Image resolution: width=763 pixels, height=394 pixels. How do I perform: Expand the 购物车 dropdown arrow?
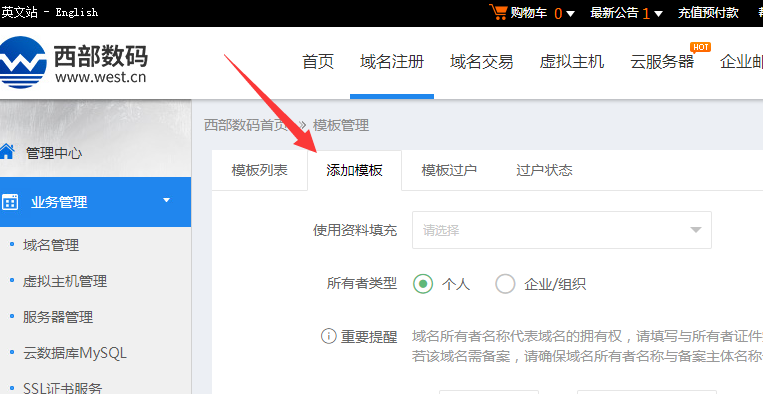570,14
